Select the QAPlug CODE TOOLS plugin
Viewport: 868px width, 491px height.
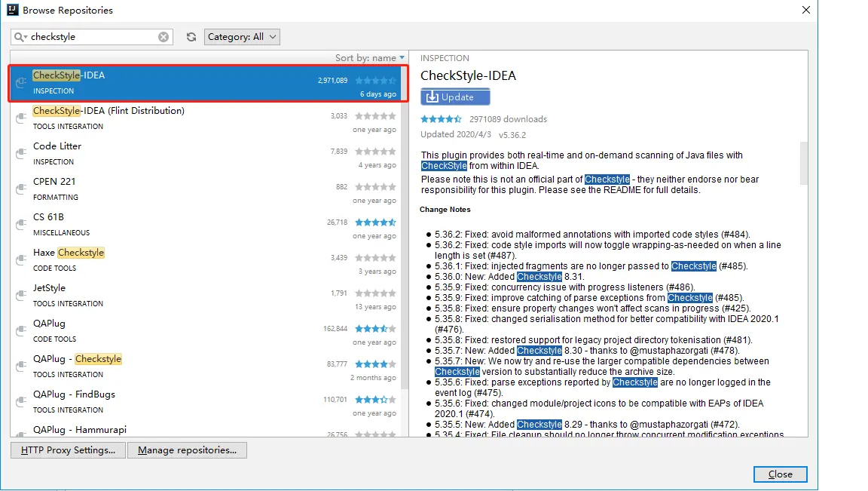click(x=205, y=331)
